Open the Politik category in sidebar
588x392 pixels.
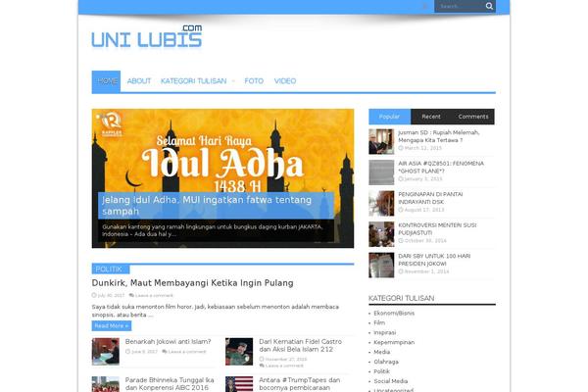(x=382, y=371)
